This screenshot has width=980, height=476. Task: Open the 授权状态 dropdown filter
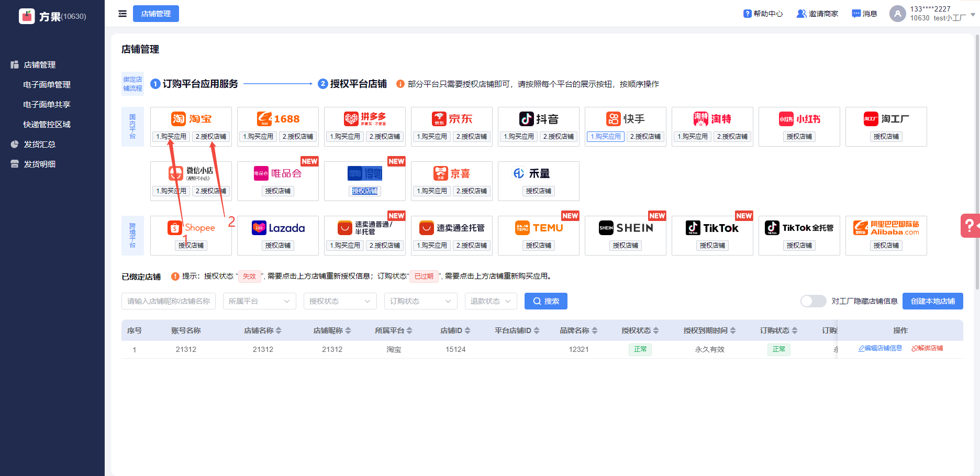[x=339, y=301]
